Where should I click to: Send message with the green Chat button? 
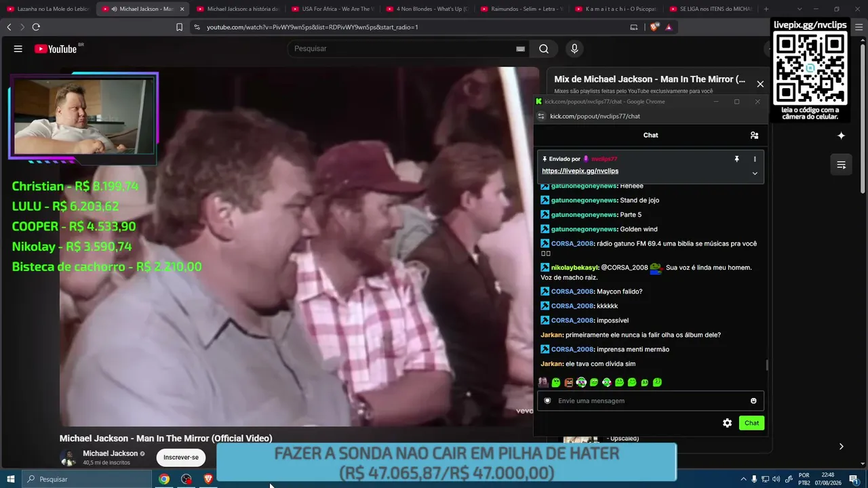pos(751,423)
